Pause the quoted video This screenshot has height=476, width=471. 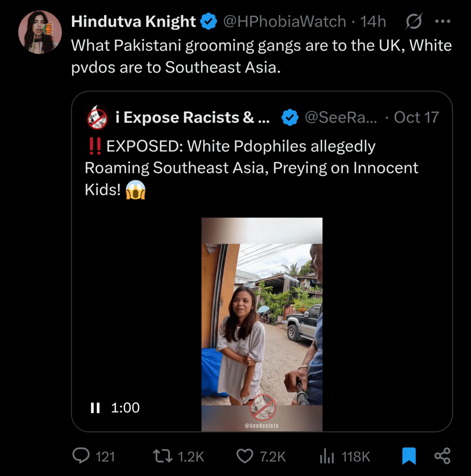[95, 408]
